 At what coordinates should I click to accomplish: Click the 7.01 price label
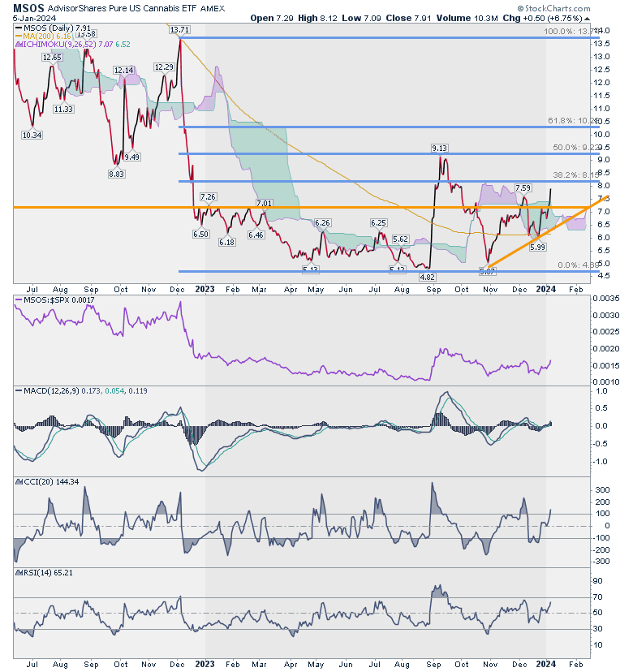pyautogui.click(x=264, y=203)
